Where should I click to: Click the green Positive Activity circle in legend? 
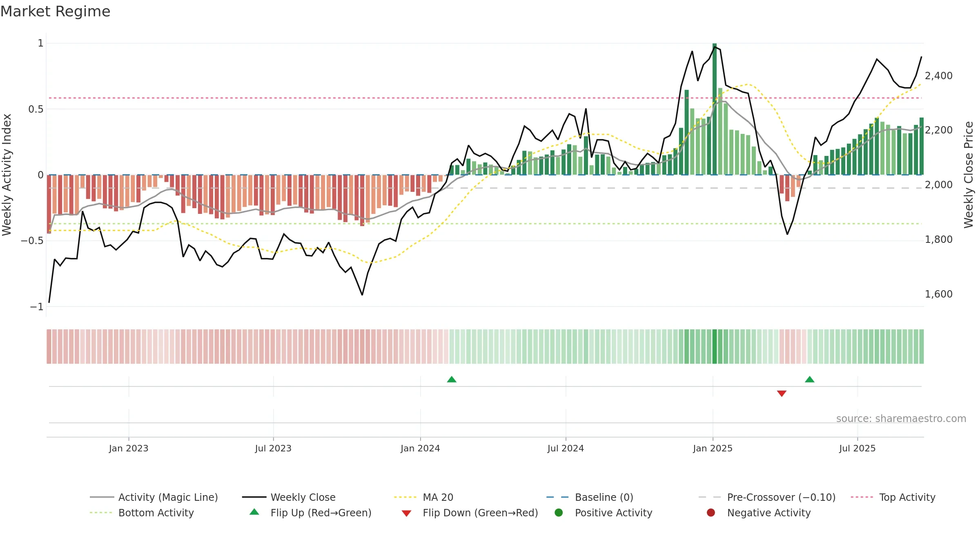click(x=559, y=513)
